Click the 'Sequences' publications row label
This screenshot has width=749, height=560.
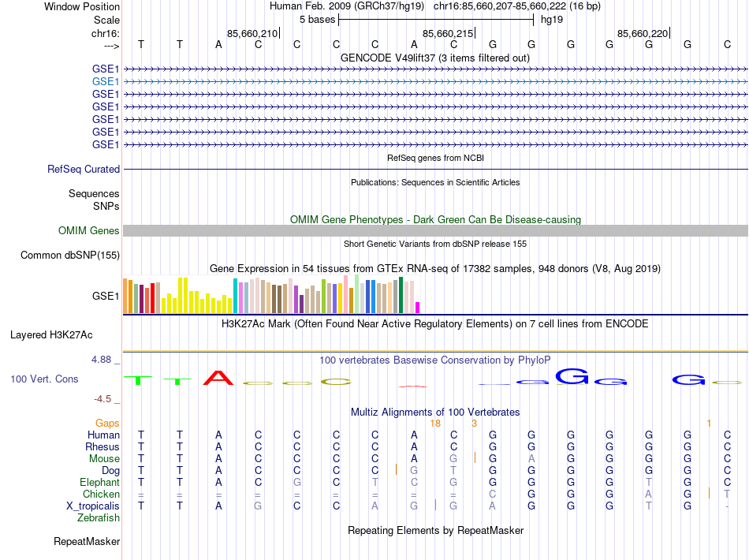tap(94, 193)
